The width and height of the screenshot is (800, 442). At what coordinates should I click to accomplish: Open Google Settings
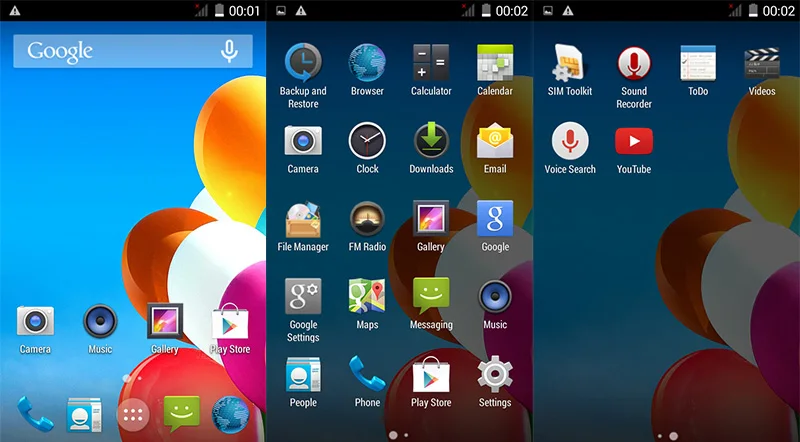tap(303, 297)
